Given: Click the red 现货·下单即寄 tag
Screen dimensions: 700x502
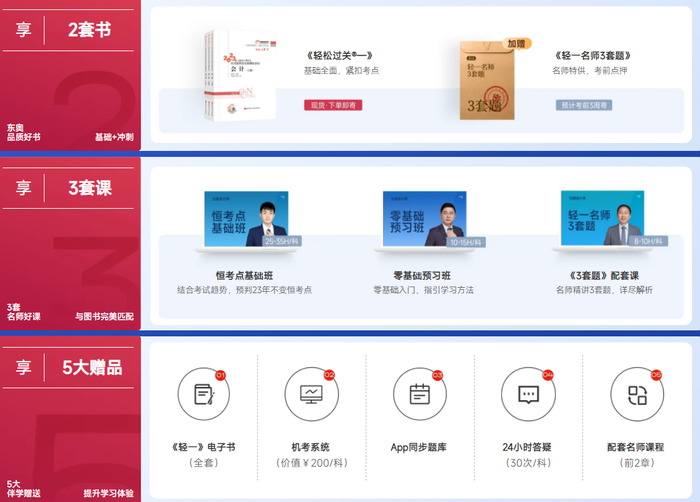Looking at the screenshot, I should tap(333, 104).
